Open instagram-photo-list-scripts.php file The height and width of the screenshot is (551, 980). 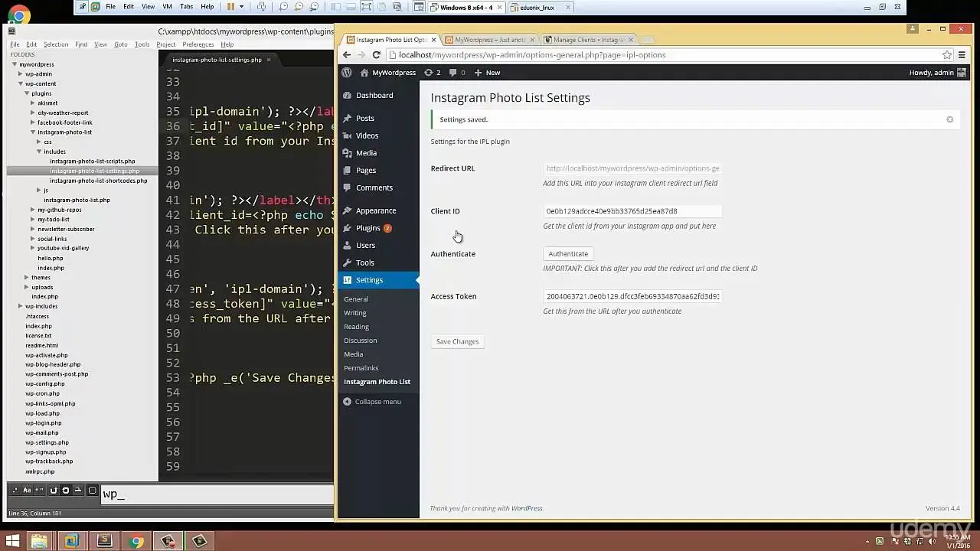coord(93,161)
